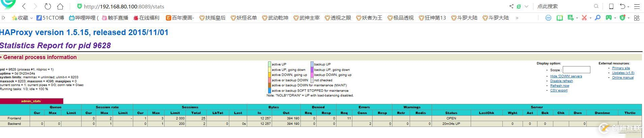Click the green yen shield icon
Image resolution: width=644 pixels, height=138 pixels.
tap(622, 18)
